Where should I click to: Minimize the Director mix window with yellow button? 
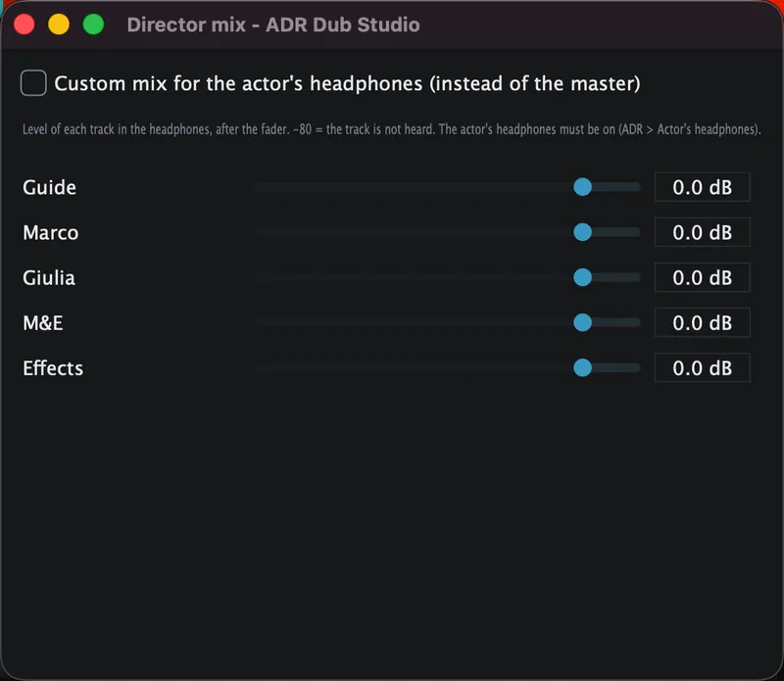pyautogui.click(x=59, y=24)
